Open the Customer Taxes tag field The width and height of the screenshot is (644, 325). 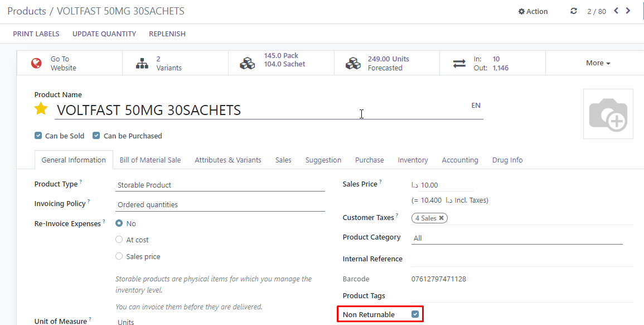pos(522,218)
